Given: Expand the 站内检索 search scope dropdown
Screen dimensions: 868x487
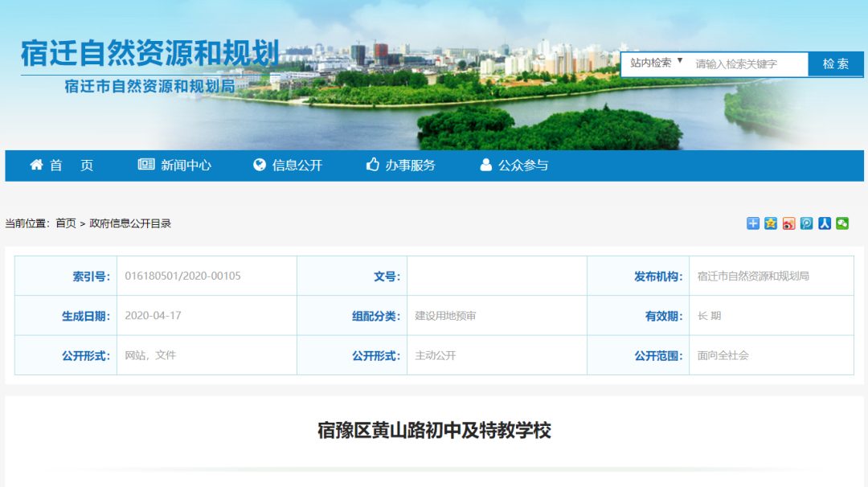Looking at the screenshot, I should [x=657, y=63].
